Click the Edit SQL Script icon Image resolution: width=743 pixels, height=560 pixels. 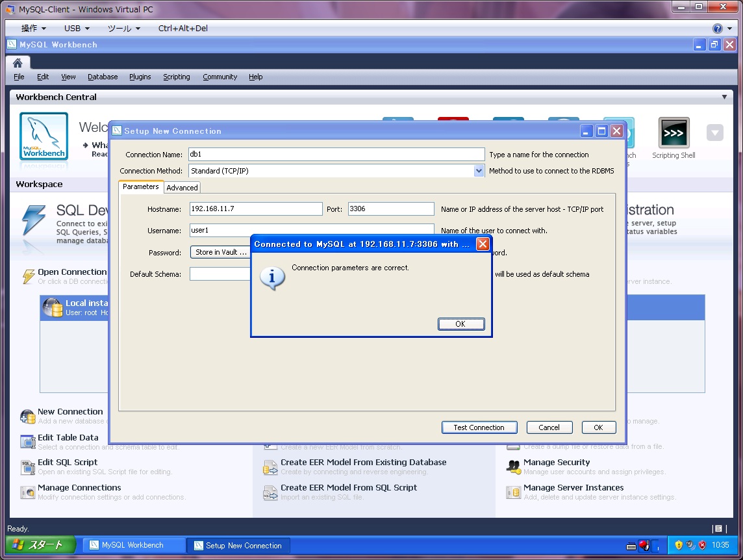[28, 467]
